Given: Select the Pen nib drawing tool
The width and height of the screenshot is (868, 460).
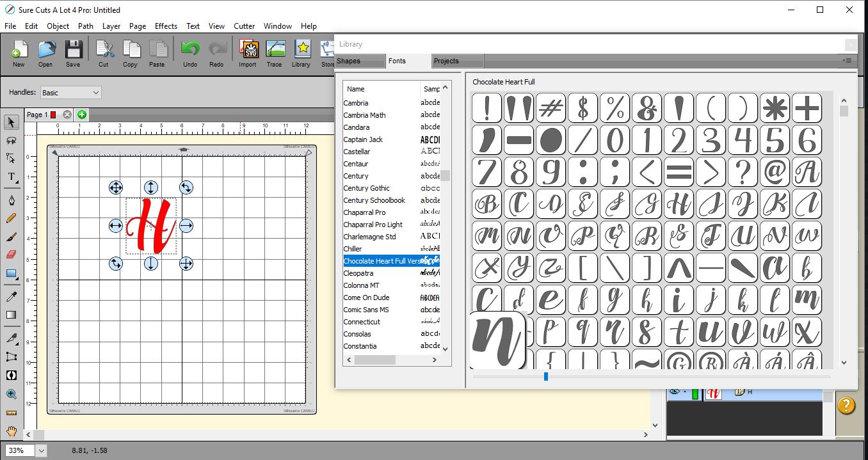Looking at the screenshot, I should pyautogui.click(x=11, y=200).
